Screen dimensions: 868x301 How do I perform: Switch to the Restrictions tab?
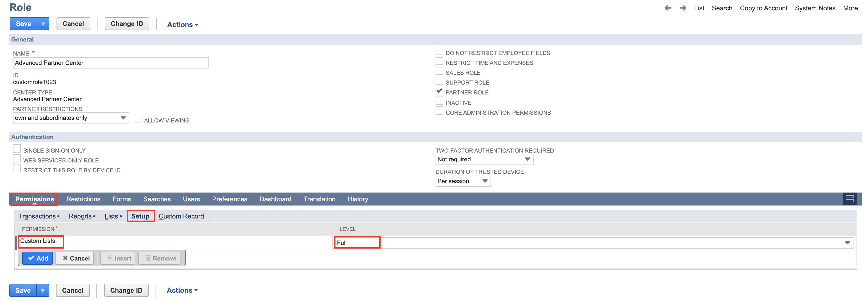[83, 199]
